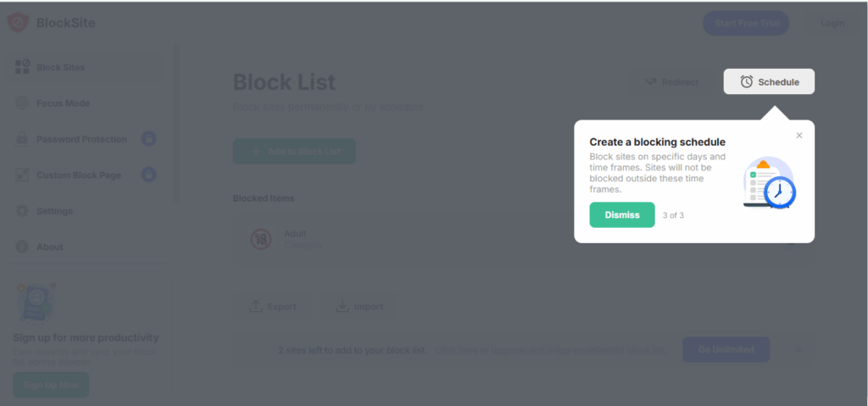This screenshot has height=406, width=868.
Task: Click the Sign Up Now button
Action: 51,384
